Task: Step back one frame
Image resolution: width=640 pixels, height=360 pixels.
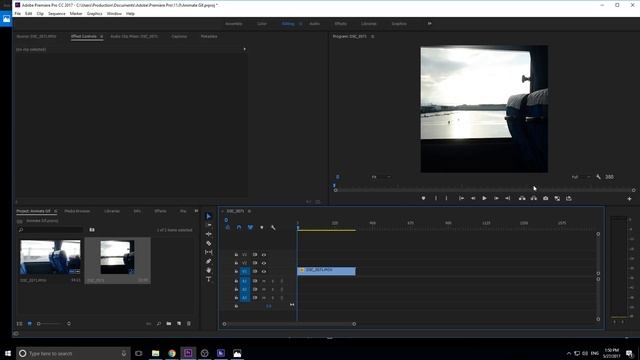Action: click(x=473, y=198)
